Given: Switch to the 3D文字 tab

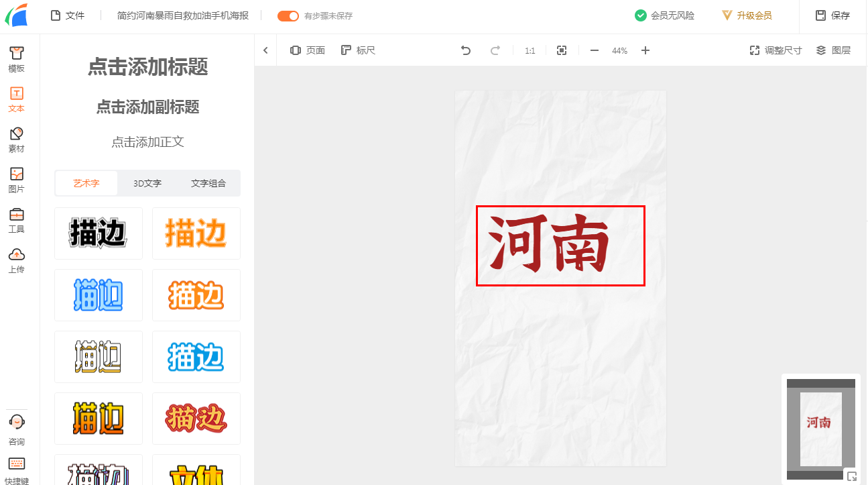Looking at the screenshot, I should [x=147, y=183].
